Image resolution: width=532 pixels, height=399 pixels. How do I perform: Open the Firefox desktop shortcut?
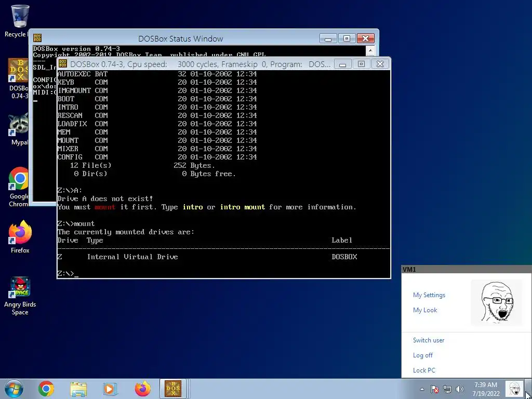20,237
